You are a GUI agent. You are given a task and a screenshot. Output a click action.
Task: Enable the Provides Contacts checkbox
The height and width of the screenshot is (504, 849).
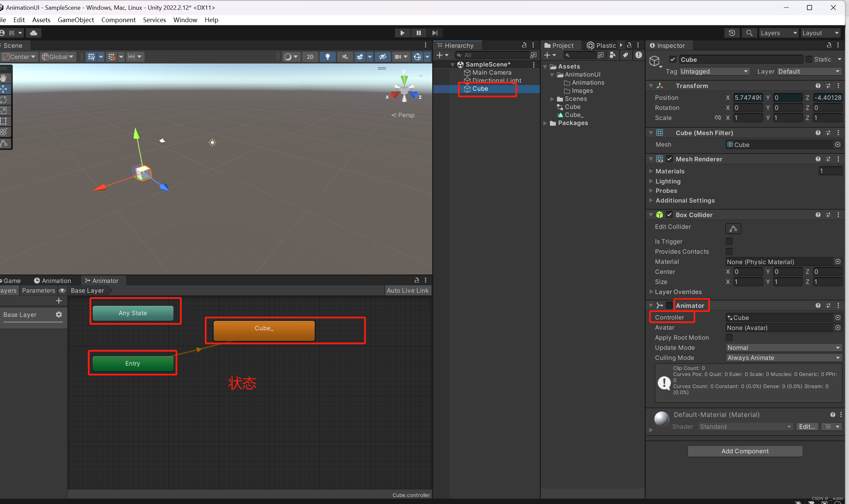click(729, 251)
